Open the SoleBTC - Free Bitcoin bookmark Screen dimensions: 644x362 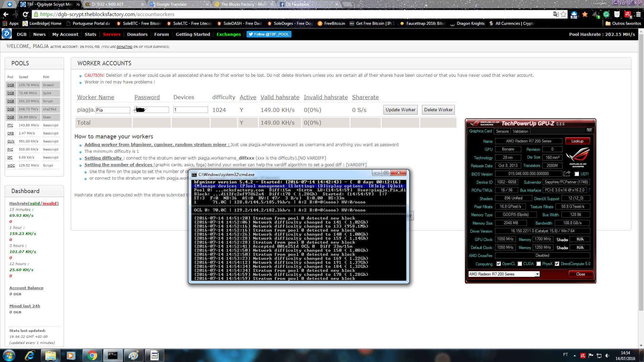point(139,23)
